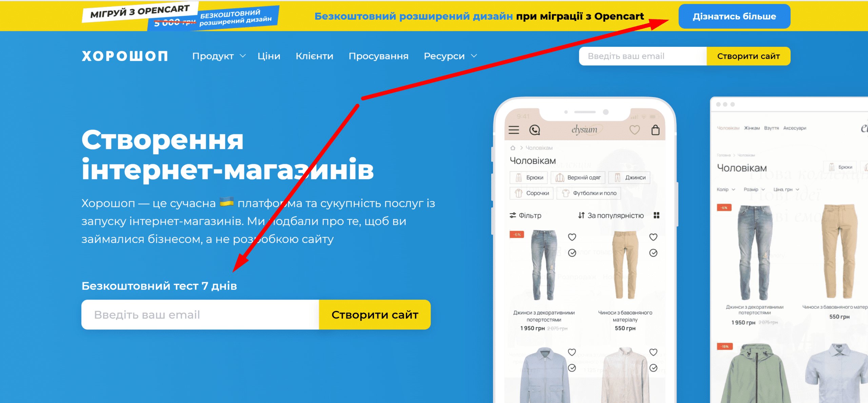Focus the email field in the top navigation
This screenshot has height=403, width=868.
[643, 56]
